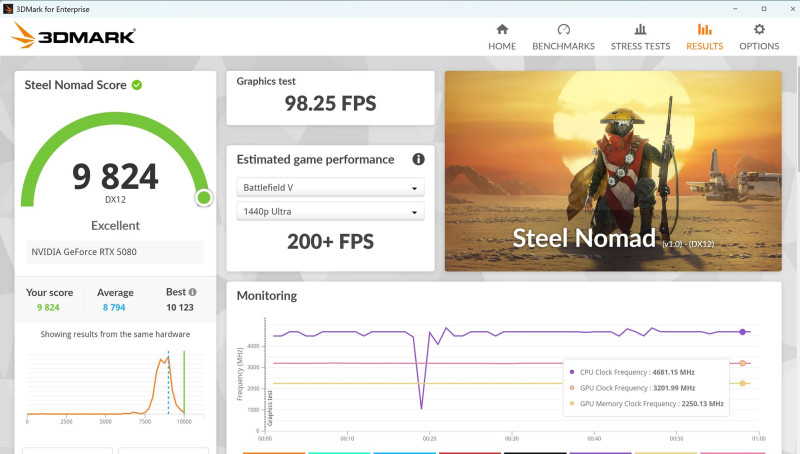Click the 3DMark window title bar icon
The width and height of the screenshot is (800, 454).
coord(8,9)
